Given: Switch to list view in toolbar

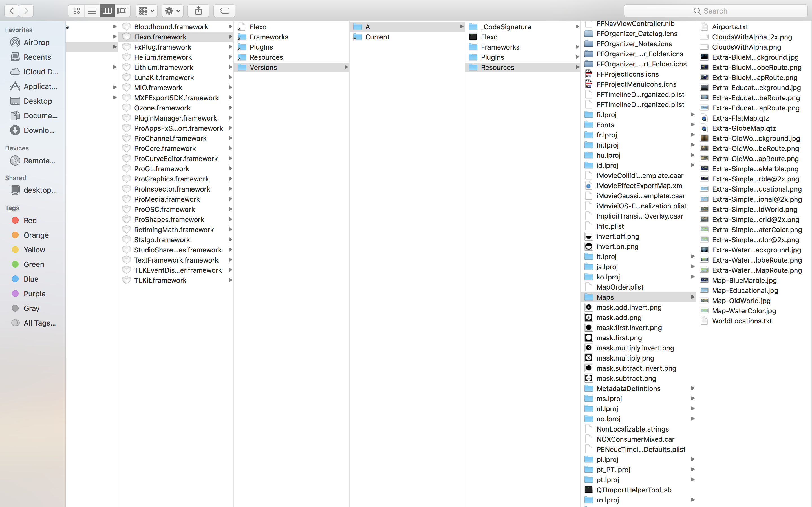Looking at the screenshot, I should click(x=92, y=11).
